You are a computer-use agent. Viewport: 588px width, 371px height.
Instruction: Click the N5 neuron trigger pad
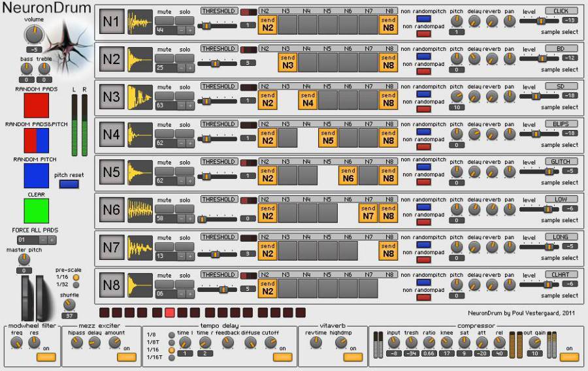[111, 174]
